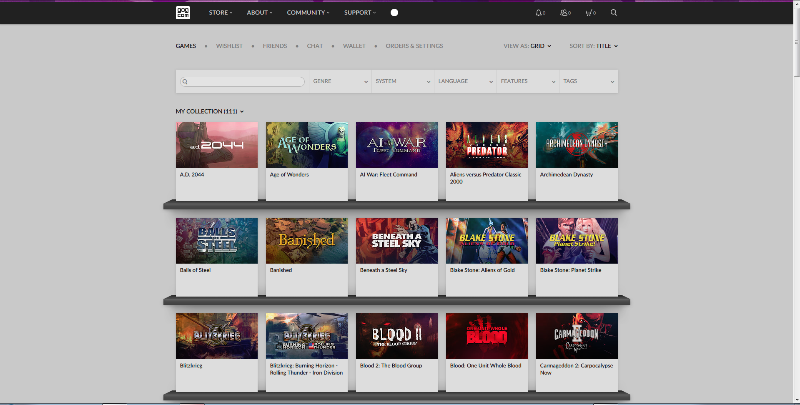Select the GAMES tab
Image resolution: width=800 pixels, height=405 pixels.
186,46
